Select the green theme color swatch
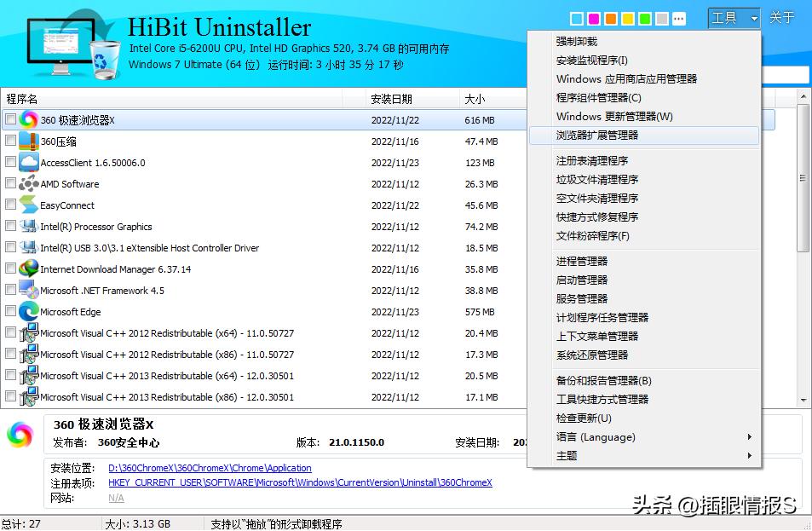The height and width of the screenshot is (531, 812). [x=644, y=17]
